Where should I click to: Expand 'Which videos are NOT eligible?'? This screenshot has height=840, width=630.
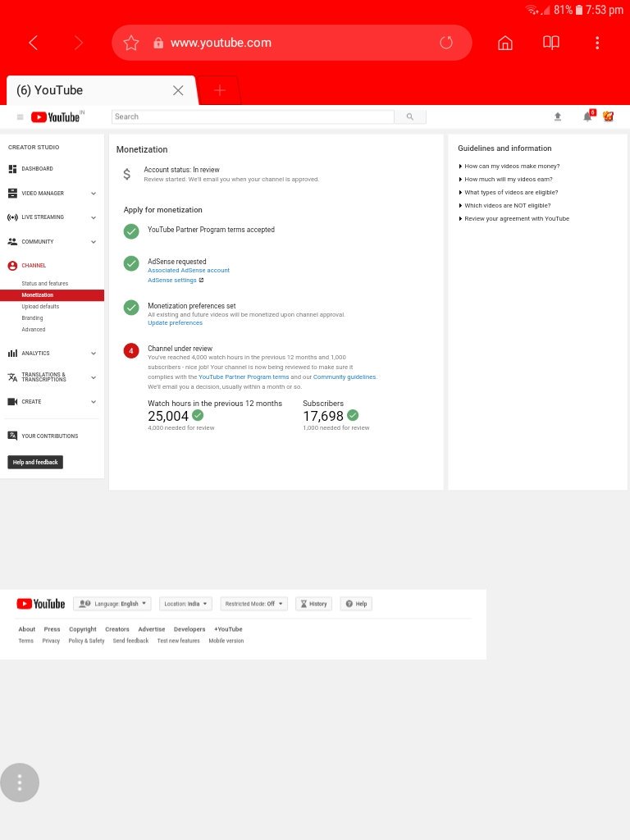504,206
